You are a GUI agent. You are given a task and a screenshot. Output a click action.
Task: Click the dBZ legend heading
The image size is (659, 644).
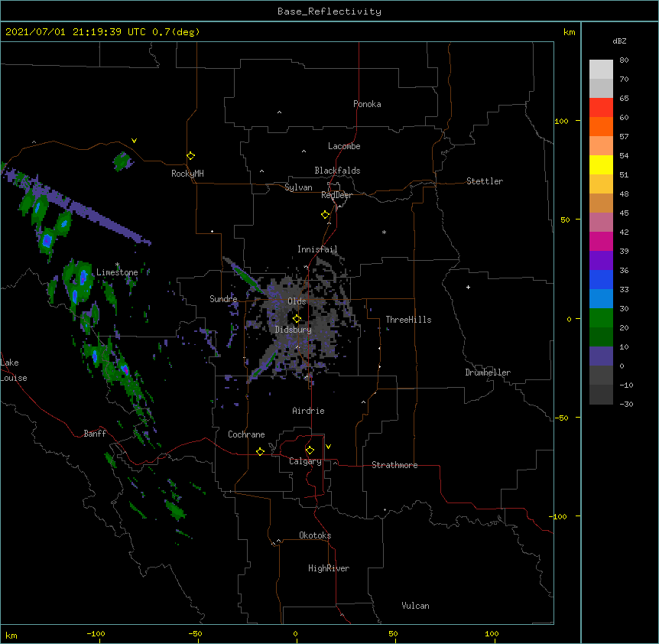click(x=619, y=41)
